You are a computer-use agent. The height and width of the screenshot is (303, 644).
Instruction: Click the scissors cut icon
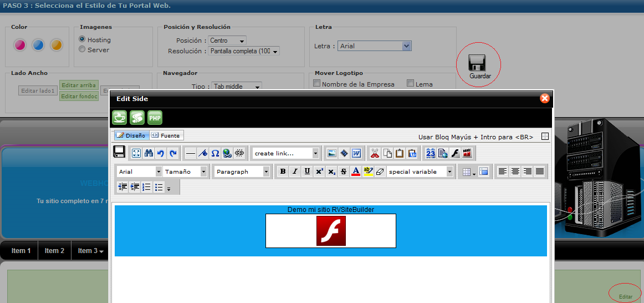(375, 153)
